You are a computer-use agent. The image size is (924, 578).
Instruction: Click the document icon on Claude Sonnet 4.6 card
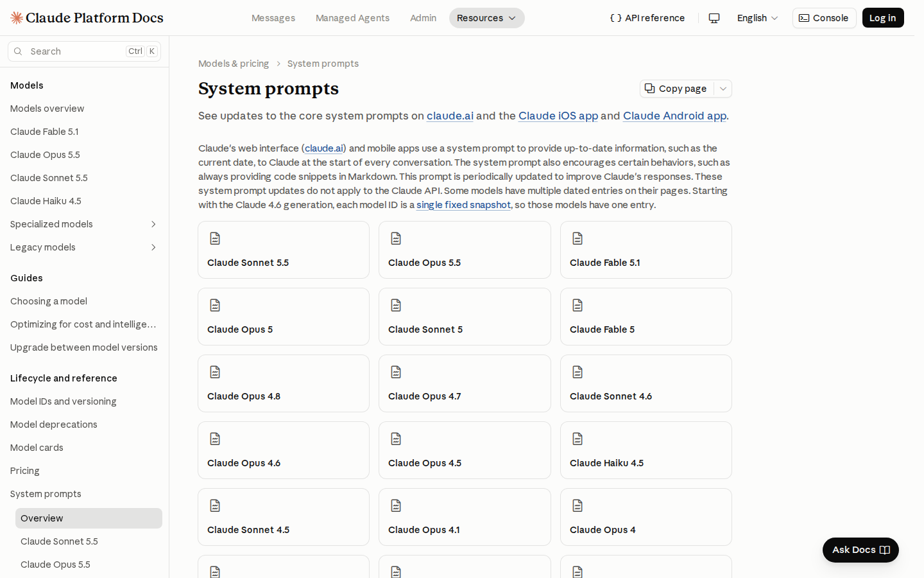click(x=577, y=372)
